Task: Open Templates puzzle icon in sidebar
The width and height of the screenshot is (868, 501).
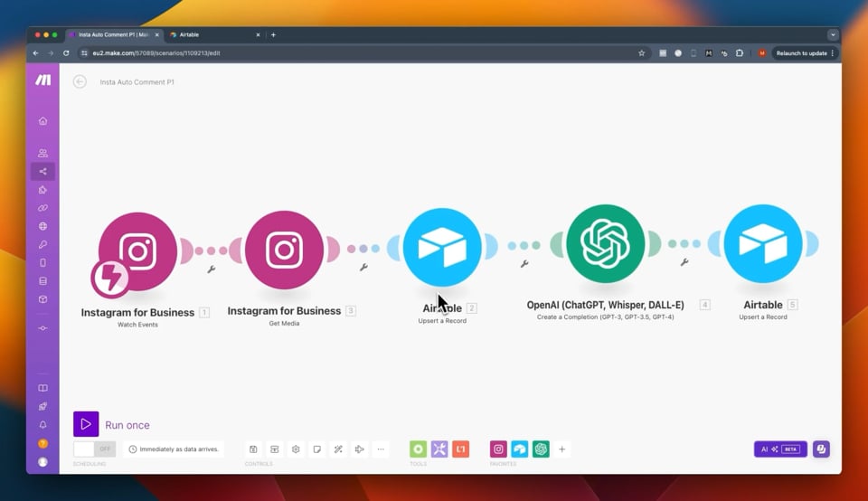Action: click(x=42, y=190)
